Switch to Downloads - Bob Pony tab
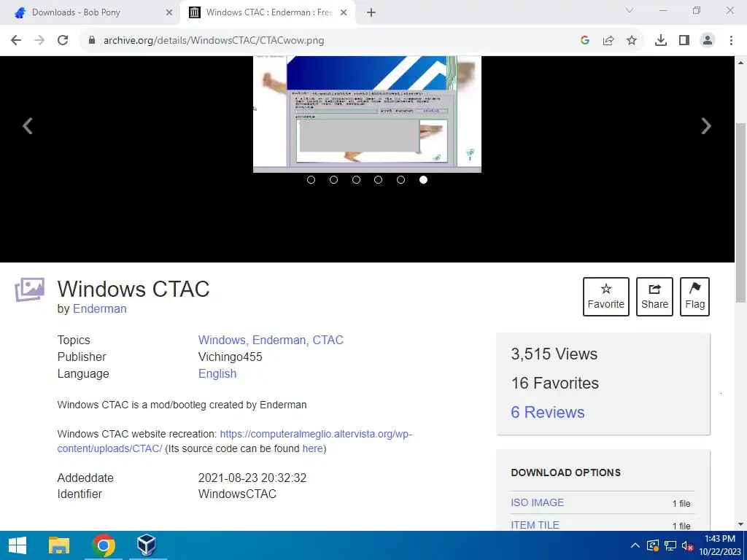This screenshot has width=747, height=560. point(90,13)
